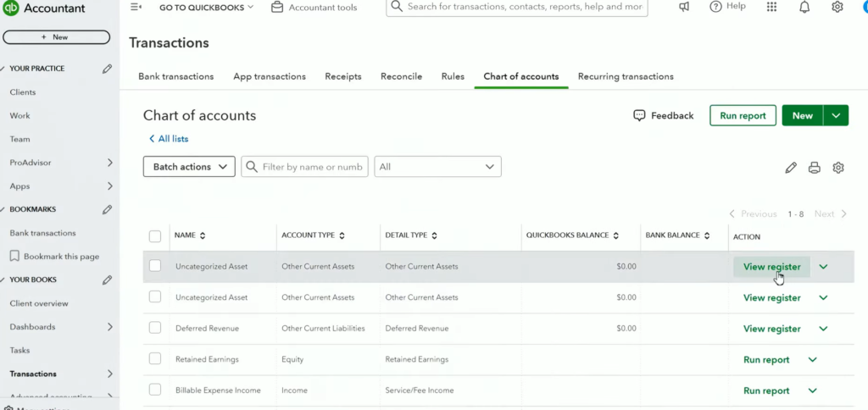Sort by Bank Balance column arrows

[707, 235]
